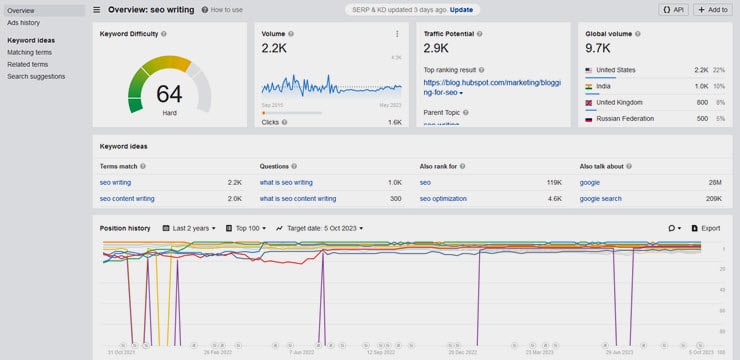Expand the HubSpot top ranking result URL caret

(x=461, y=93)
